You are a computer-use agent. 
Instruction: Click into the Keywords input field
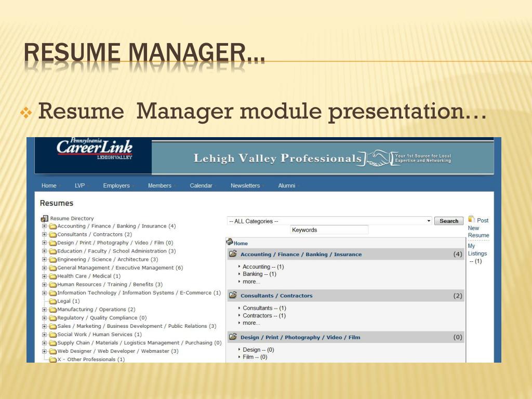click(329, 230)
